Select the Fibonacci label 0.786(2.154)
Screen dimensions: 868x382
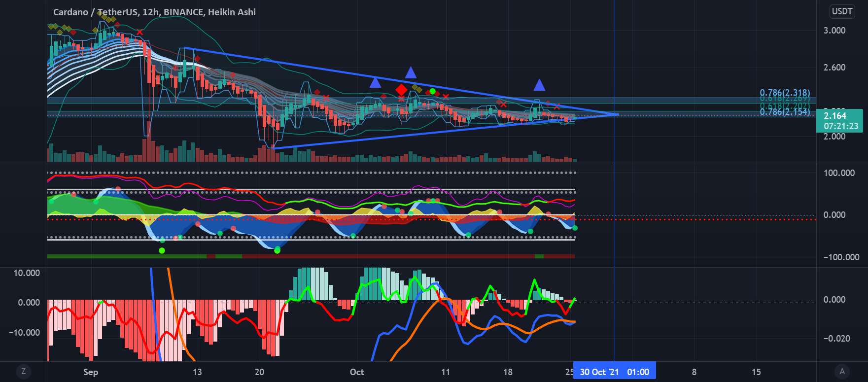785,112
